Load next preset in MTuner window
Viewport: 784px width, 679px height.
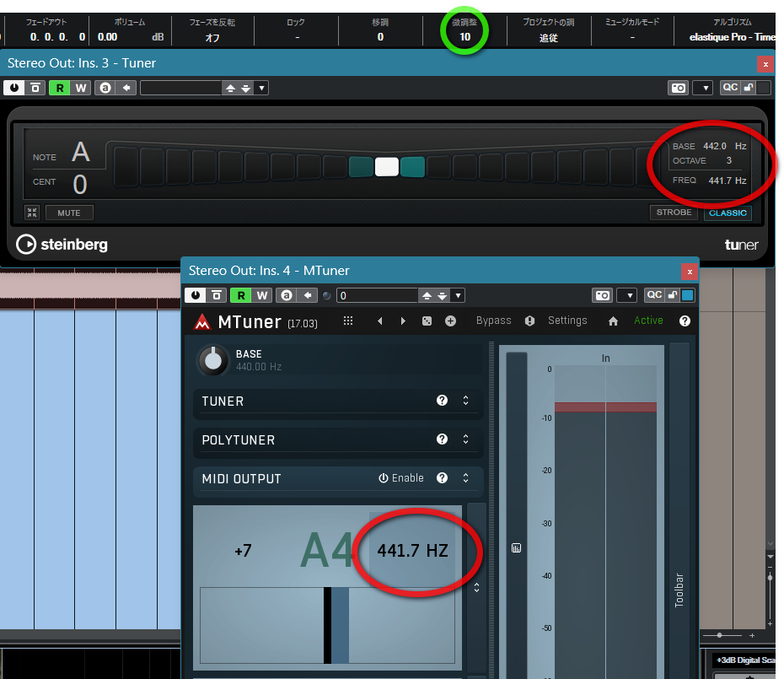tap(443, 295)
